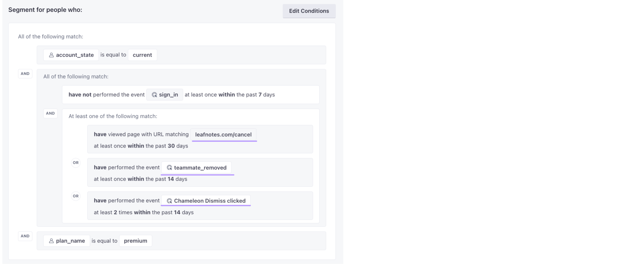Viewport: 644px width, 264px height.
Task: Click 'have viewed page with URL matching' text
Action: point(141,134)
